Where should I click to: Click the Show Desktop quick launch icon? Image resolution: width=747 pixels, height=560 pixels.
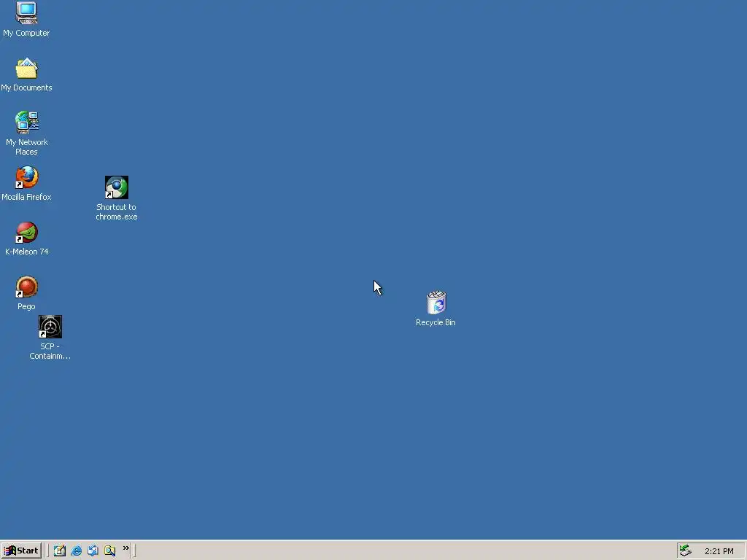click(x=60, y=551)
